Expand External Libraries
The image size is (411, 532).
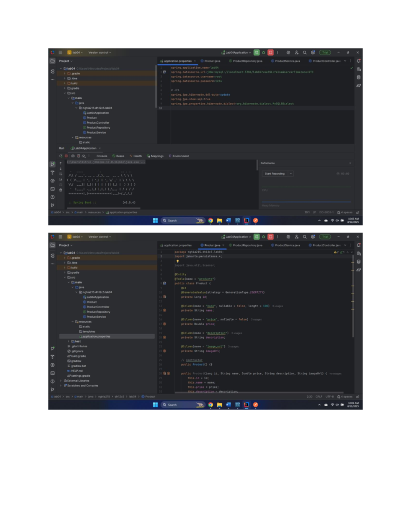tap(61, 381)
